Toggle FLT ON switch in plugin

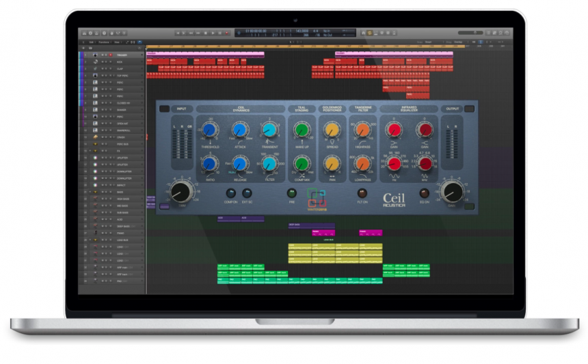point(362,193)
